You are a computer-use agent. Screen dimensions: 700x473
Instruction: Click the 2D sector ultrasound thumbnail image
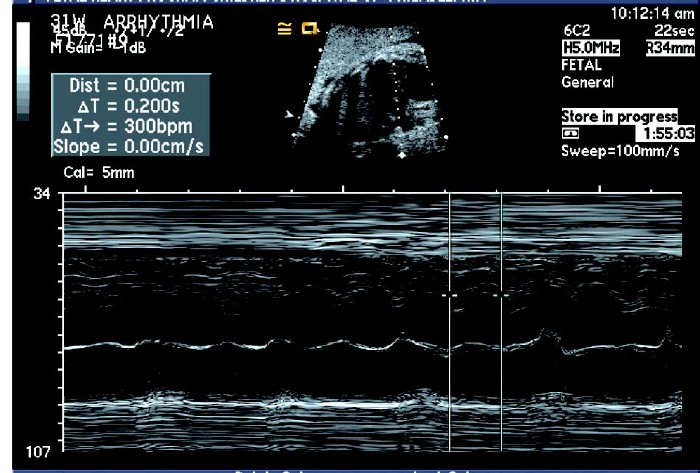tap(370, 91)
